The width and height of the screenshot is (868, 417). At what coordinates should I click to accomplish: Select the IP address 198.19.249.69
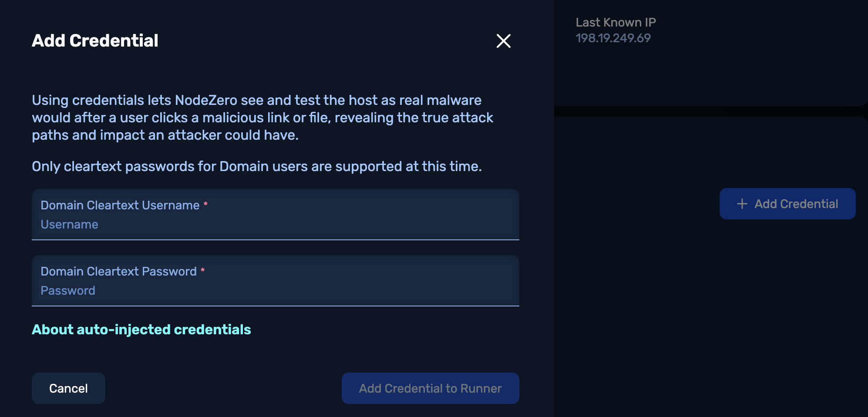[613, 38]
